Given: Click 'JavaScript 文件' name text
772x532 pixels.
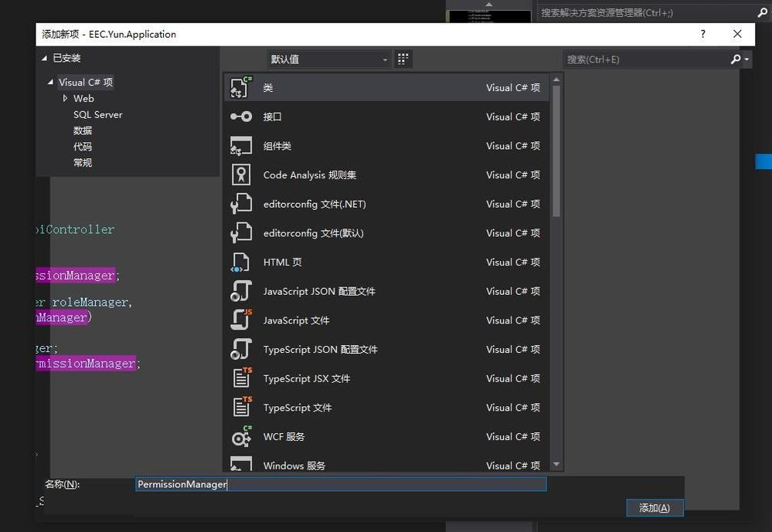Looking at the screenshot, I should 297,320.
